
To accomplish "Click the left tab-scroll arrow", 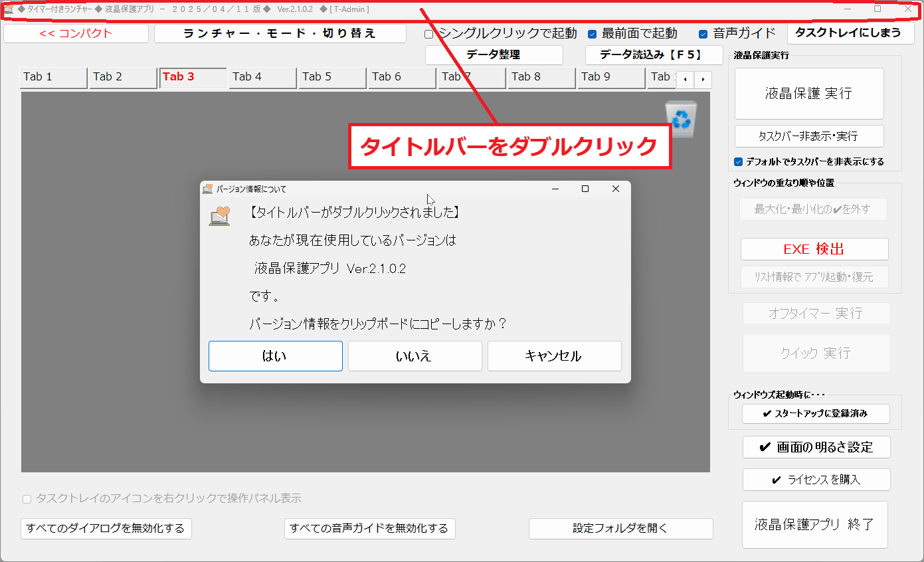I will (x=684, y=79).
